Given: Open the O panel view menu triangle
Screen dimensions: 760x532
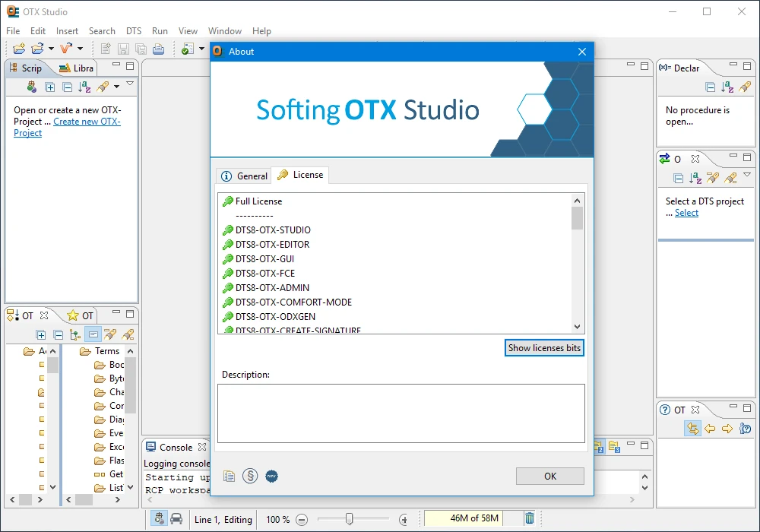Looking at the screenshot, I should coord(747,175).
